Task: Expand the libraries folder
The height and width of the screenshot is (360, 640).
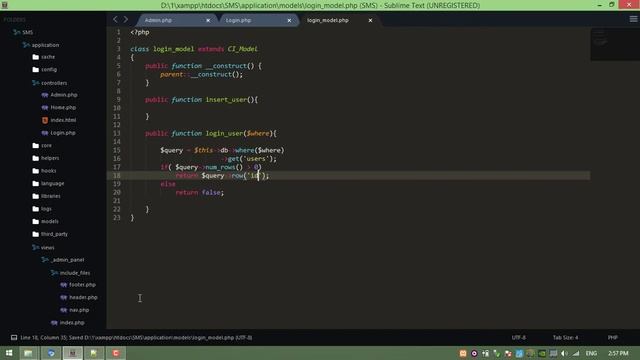Action: coord(51,196)
